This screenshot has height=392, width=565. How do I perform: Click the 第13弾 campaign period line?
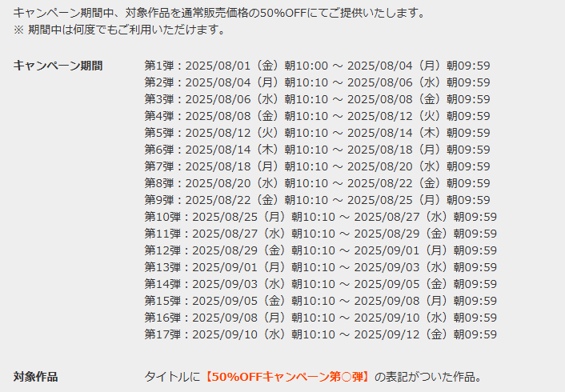(x=321, y=267)
